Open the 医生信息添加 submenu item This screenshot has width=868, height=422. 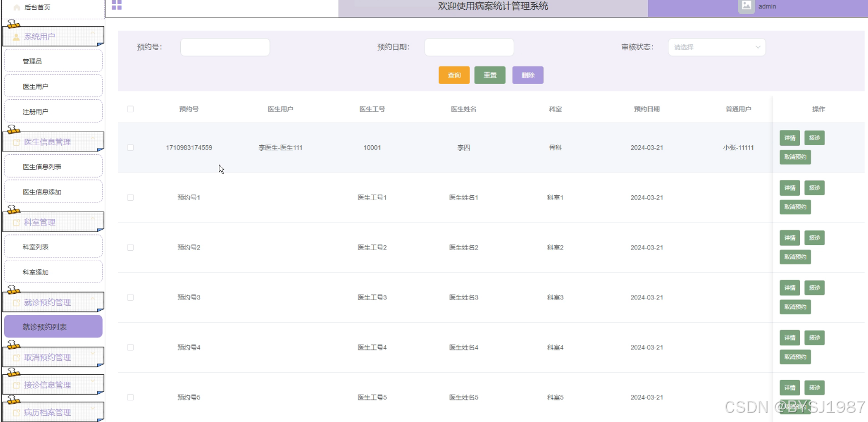pyautogui.click(x=53, y=192)
